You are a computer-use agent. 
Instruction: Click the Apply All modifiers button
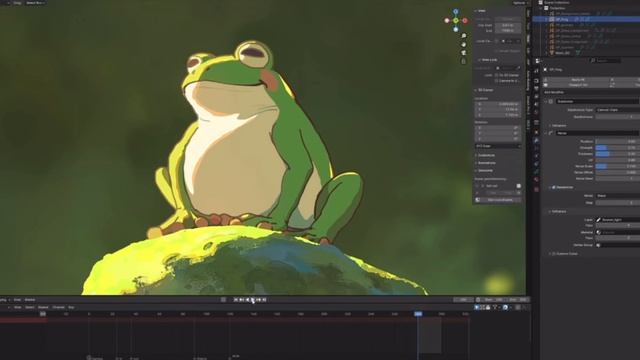tap(577, 80)
